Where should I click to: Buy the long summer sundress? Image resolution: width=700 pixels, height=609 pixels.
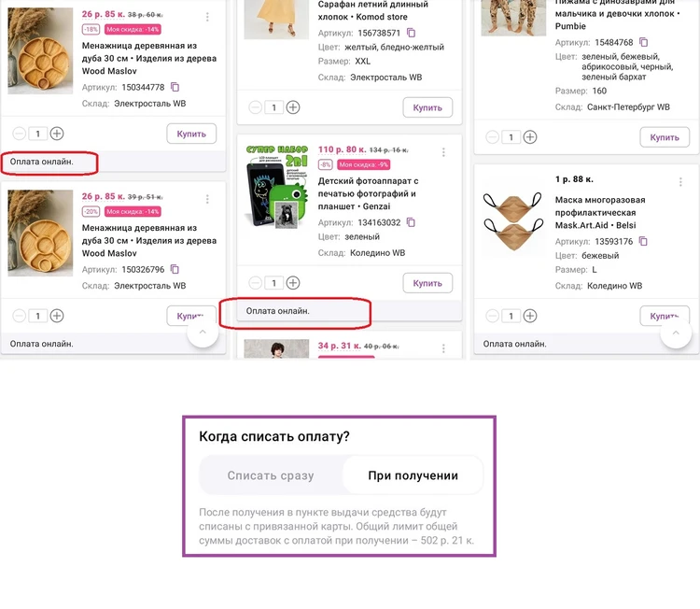click(427, 107)
